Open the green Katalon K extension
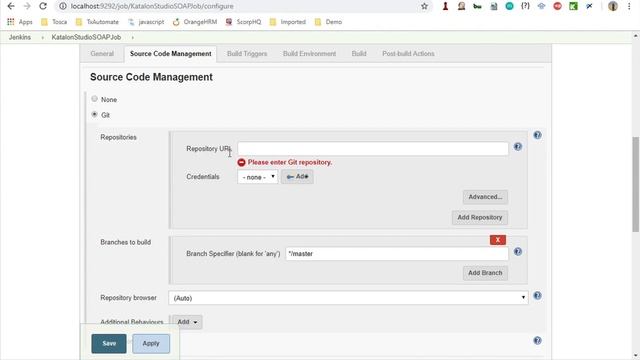Screen dimensions: 640x360 tap(573, 6)
